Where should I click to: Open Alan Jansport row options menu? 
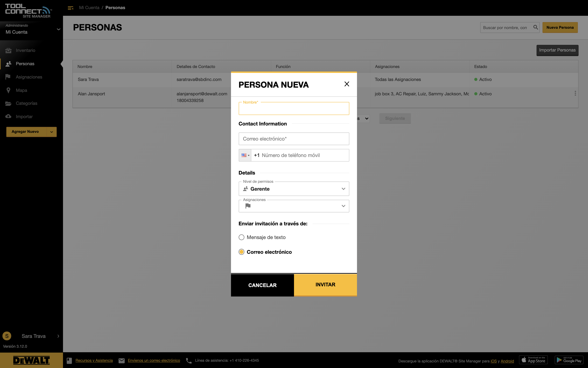[575, 93]
